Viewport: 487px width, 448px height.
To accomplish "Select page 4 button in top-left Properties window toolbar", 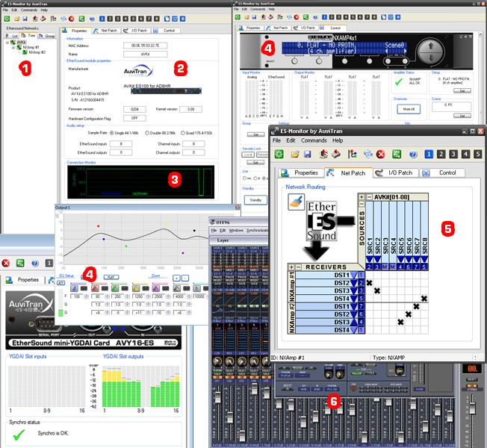I will 125,19.
